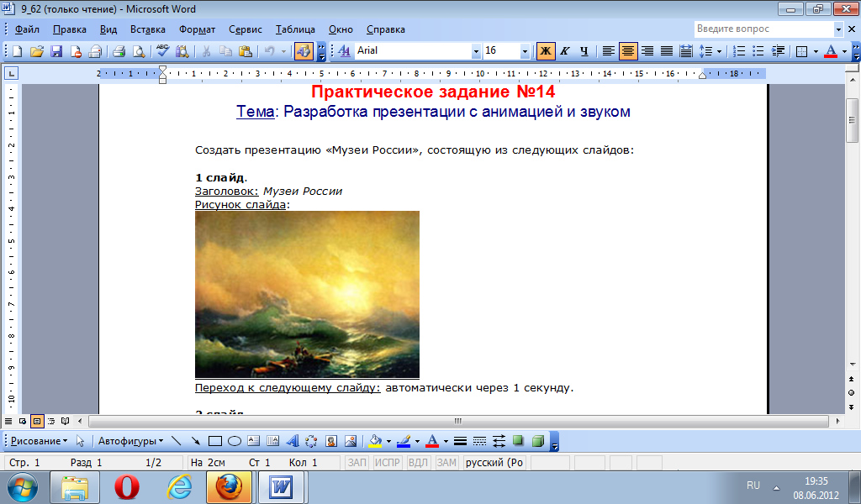
Task: Click the ИСПР track changes status indicator
Action: (x=387, y=462)
